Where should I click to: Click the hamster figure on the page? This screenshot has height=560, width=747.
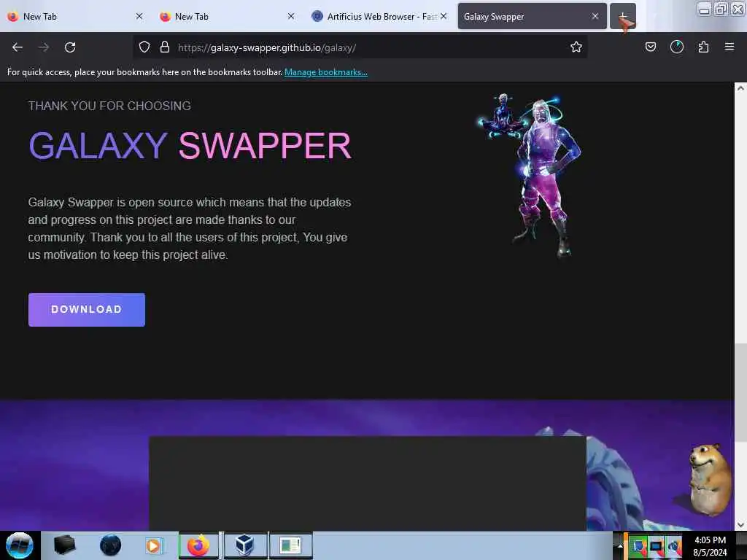tap(710, 479)
